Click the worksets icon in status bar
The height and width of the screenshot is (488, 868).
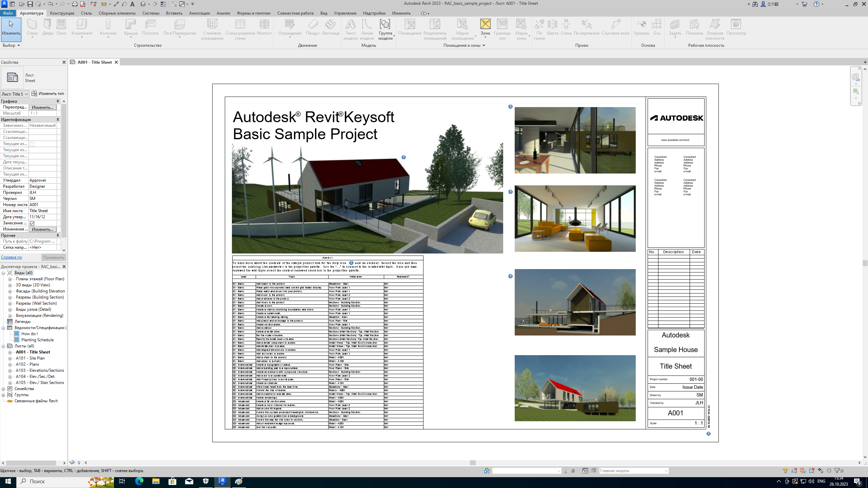pos(487,471)
